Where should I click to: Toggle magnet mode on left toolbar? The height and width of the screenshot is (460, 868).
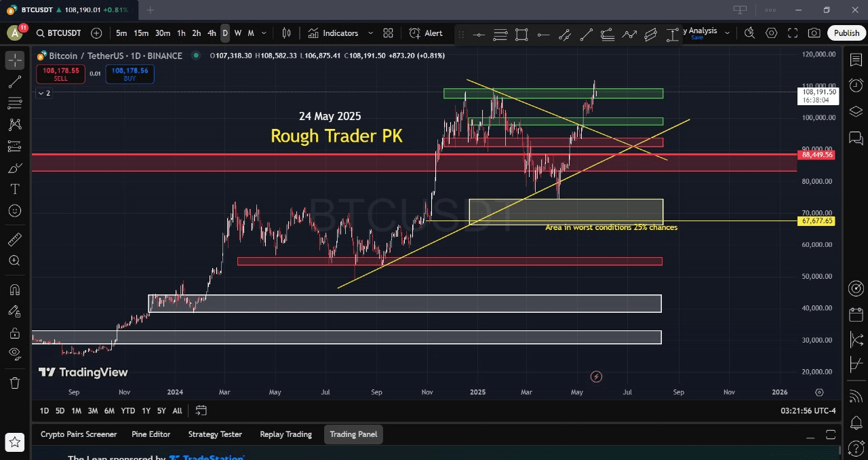[15, 290]
